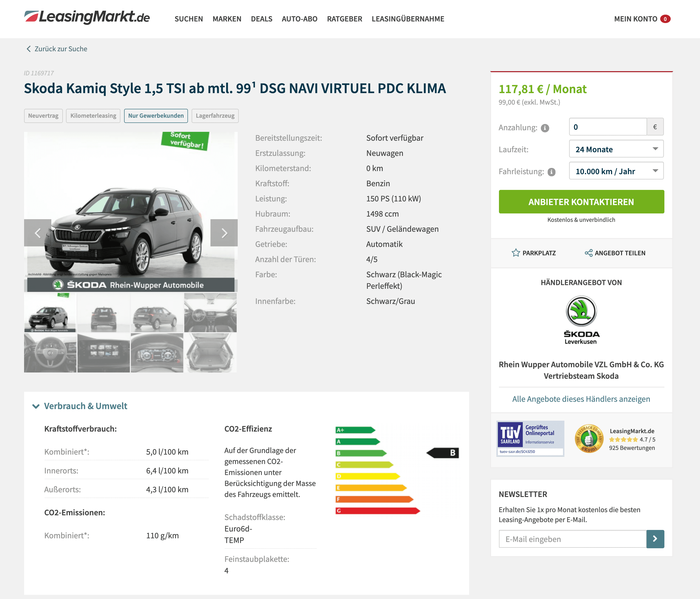Open MEIN KONTO
The width and height of the screenshot is (700, 599).
(x=636, y=19)
